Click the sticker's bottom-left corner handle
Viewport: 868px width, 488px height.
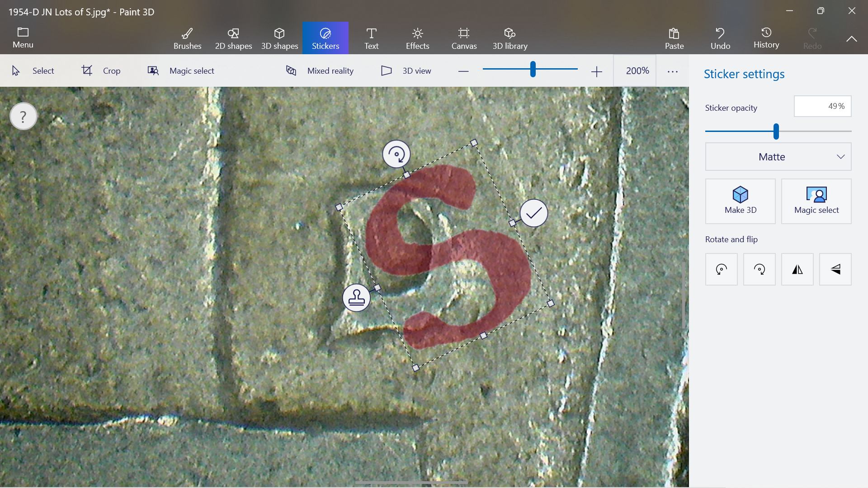(x=416, y=368)
